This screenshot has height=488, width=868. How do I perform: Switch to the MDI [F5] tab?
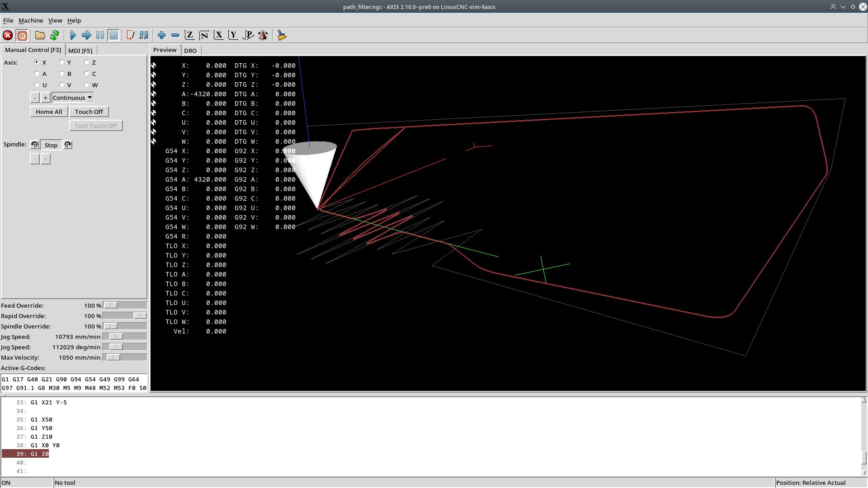pyautogui.click(x=80, y=51)
